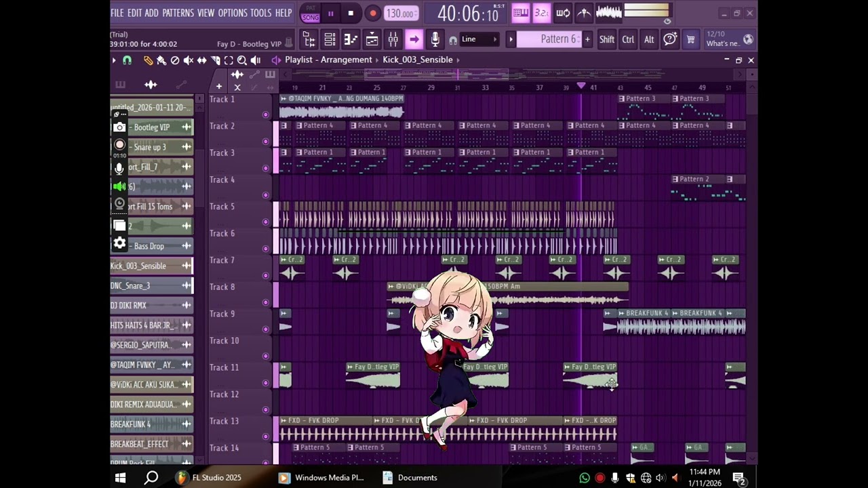Image resolution: width=868 pixels, height=488 pixels.
Task: Expand arrow after Kick_003_Sensible title
Action: tap(458, 60)
